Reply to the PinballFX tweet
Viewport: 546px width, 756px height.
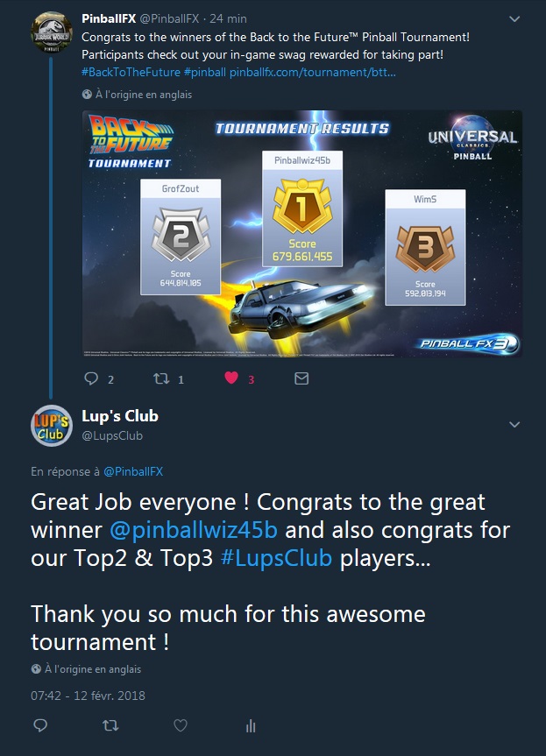91,378
